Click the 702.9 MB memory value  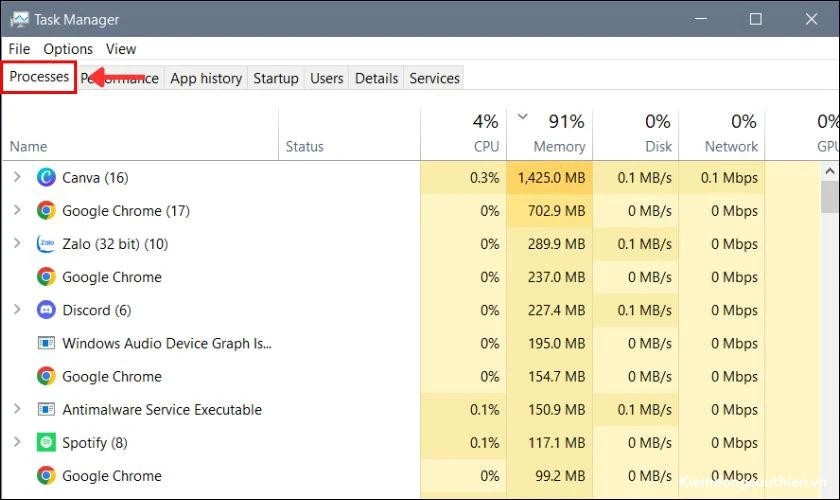coord(557,211)
